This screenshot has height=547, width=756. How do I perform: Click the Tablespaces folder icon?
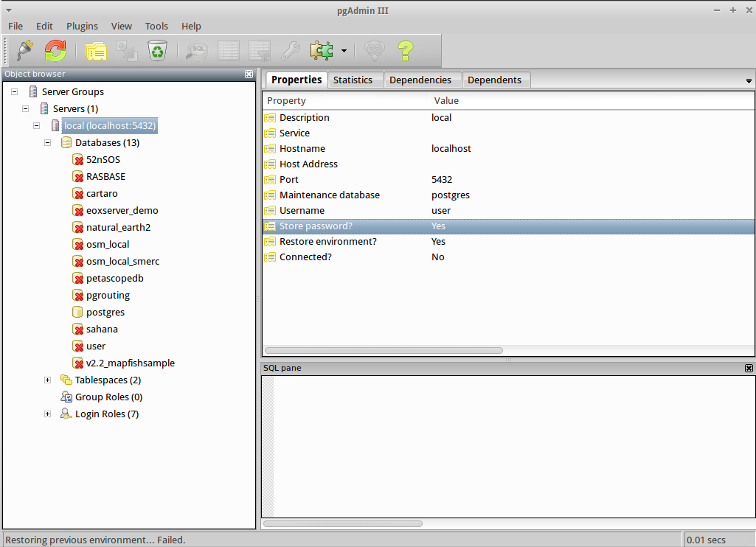pyautogui.click(x=66, y=380)
